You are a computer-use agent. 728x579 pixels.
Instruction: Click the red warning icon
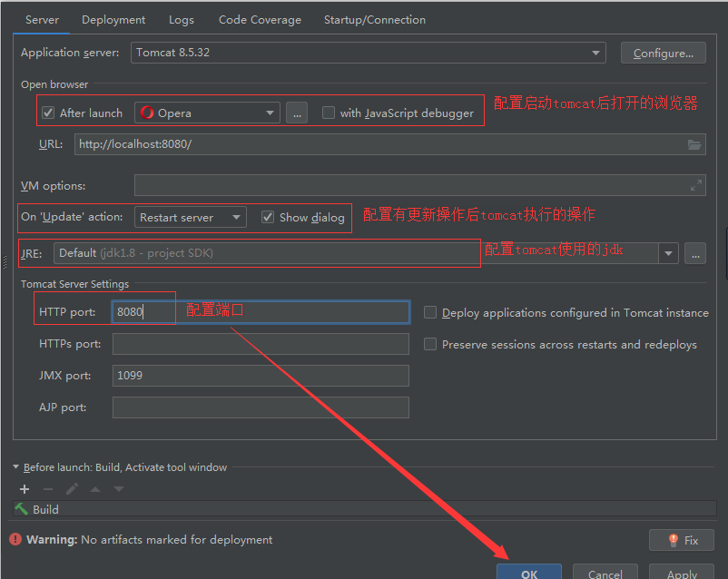[x=15, y=539]
